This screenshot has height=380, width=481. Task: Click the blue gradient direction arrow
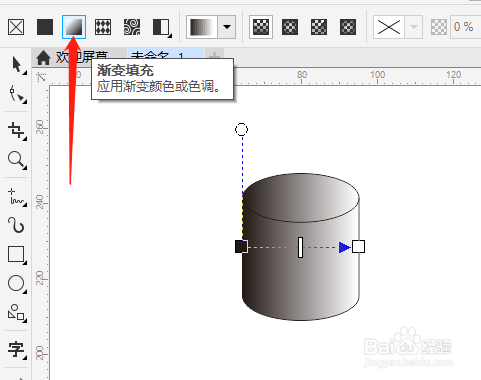(x=345, y=247)
